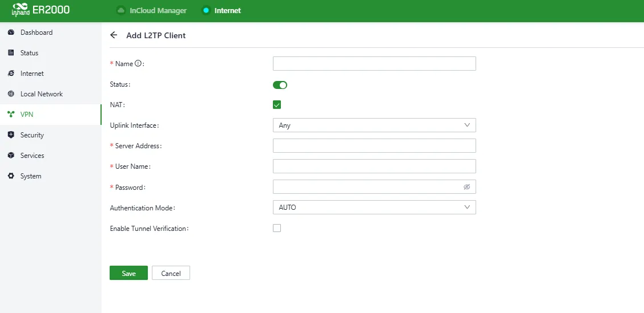The image size is (644, 313).
Task: Open the Uplink Interface dropdown
Action: coord(374,125)
